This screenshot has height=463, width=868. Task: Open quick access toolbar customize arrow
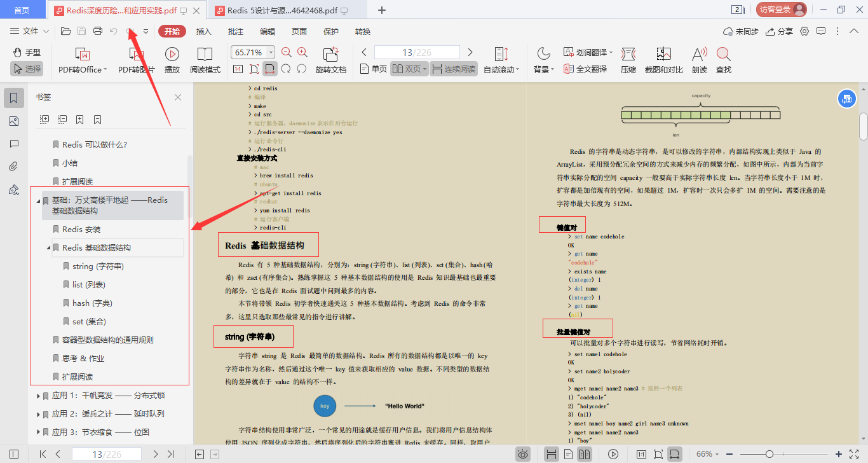pos(146,31)
